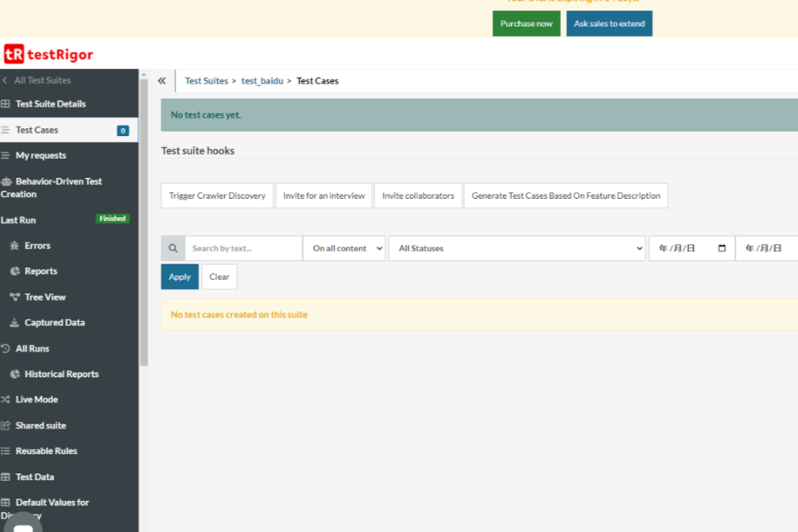
Task: Click the first date input field
Action: (x=691, y=248)
